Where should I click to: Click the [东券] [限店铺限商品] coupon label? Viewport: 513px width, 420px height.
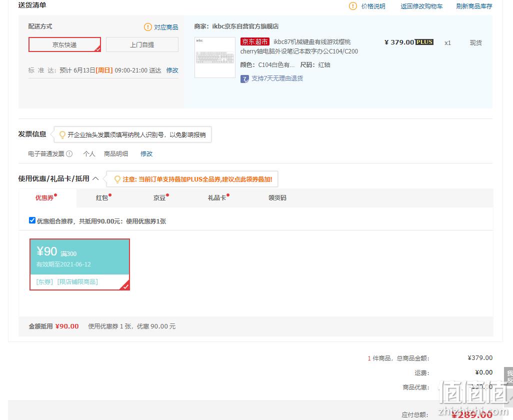(67, 282)
